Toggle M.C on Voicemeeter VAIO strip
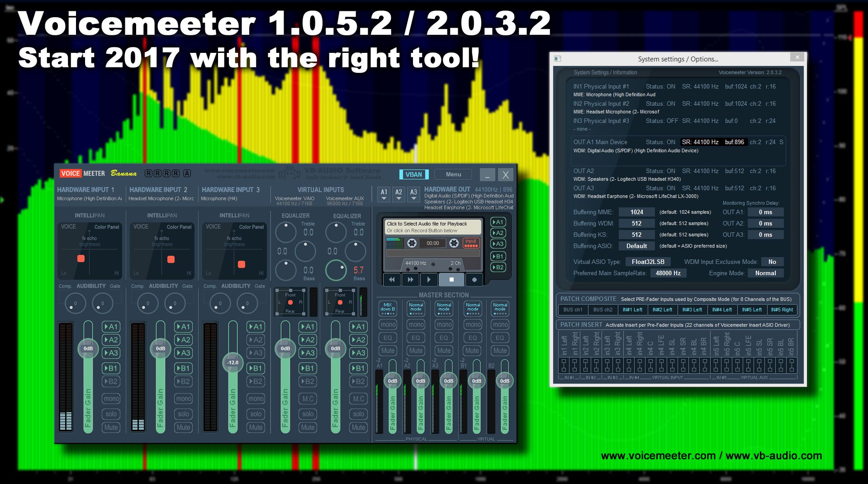 point(308,399)
